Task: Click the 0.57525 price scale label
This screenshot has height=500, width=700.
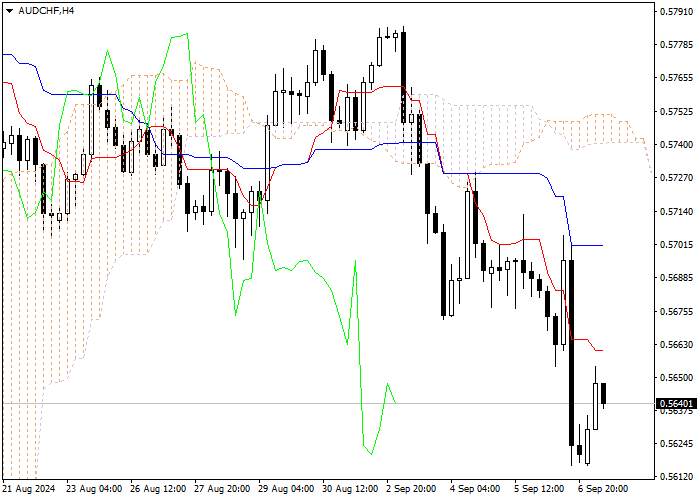Action: (676, 111)
